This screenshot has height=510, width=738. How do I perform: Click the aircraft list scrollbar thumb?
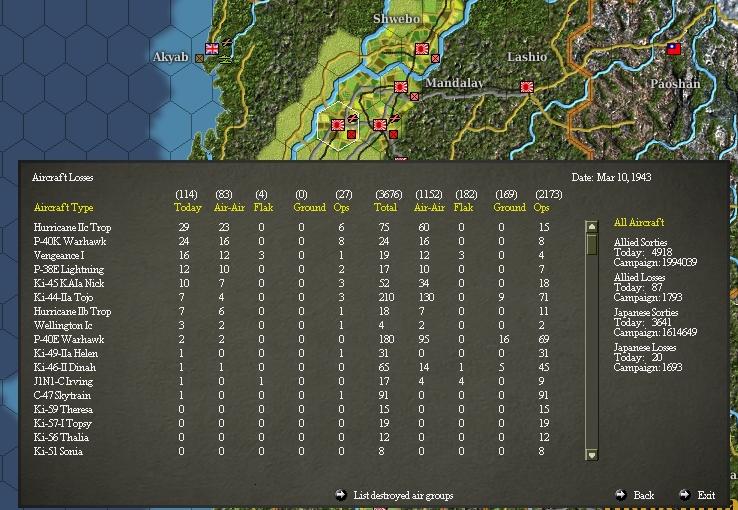tap(592, 245)
